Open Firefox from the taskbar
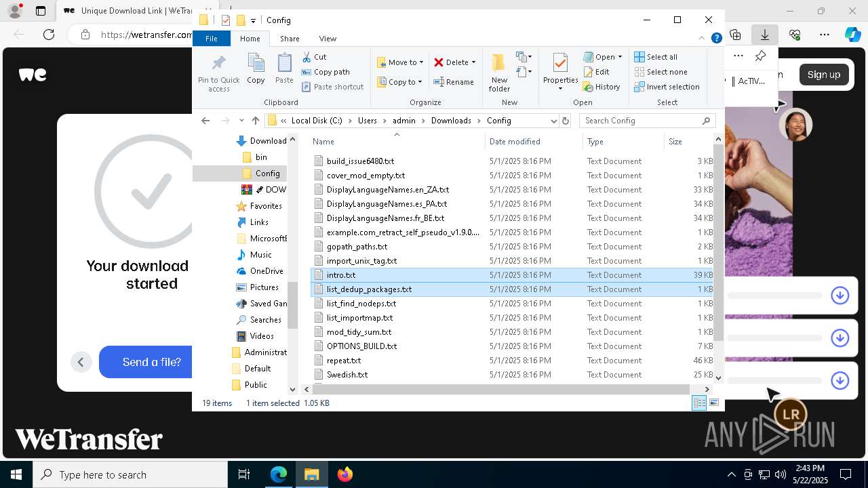 (345, 474)
